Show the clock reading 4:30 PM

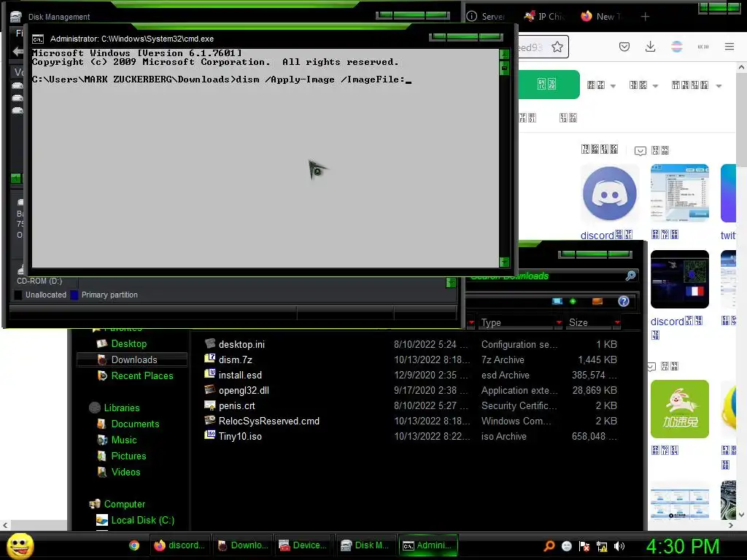pos(683,546)
